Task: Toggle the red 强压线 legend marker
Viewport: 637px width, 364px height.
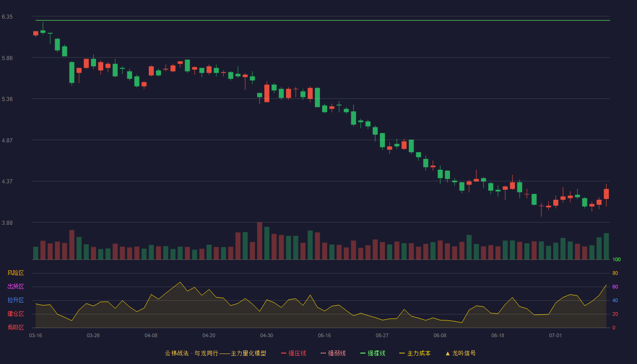Action: pos(284,353)
